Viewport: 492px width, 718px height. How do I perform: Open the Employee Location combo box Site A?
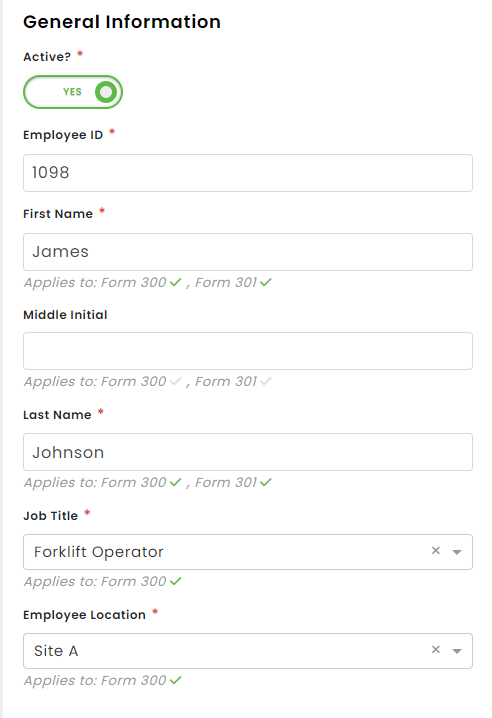point(56,651)
